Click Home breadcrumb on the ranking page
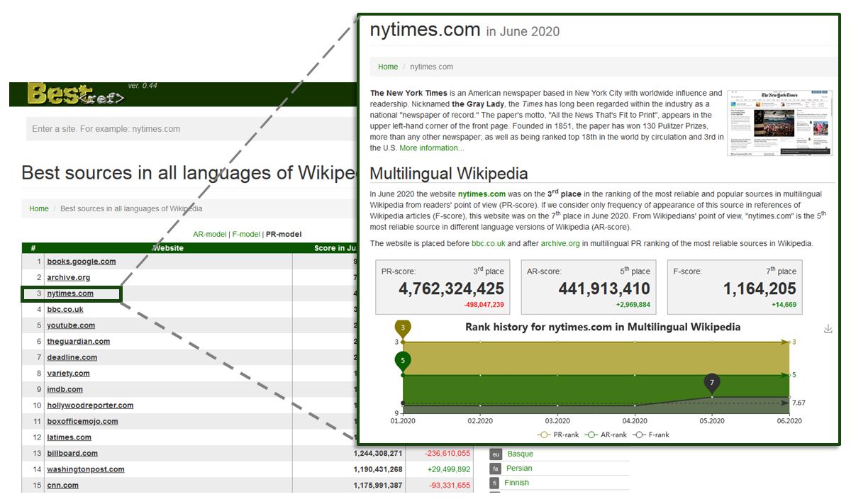Viewport: 851px width, 504px height. 39,209
